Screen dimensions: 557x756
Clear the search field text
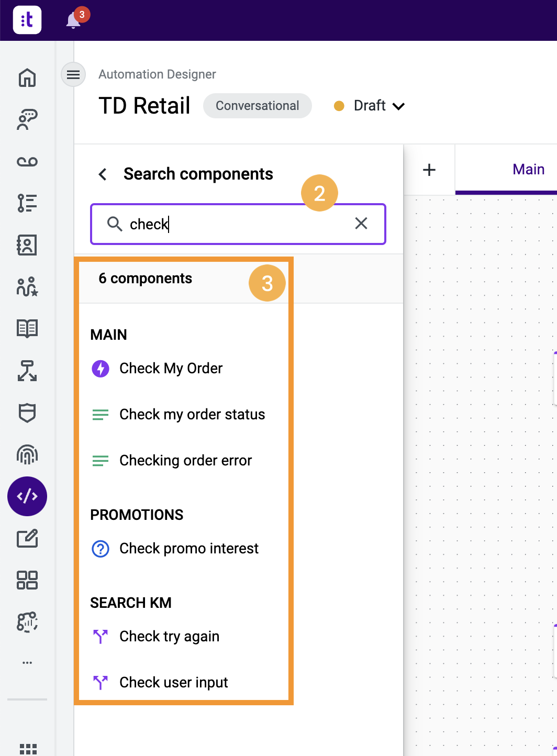(361, 224)
